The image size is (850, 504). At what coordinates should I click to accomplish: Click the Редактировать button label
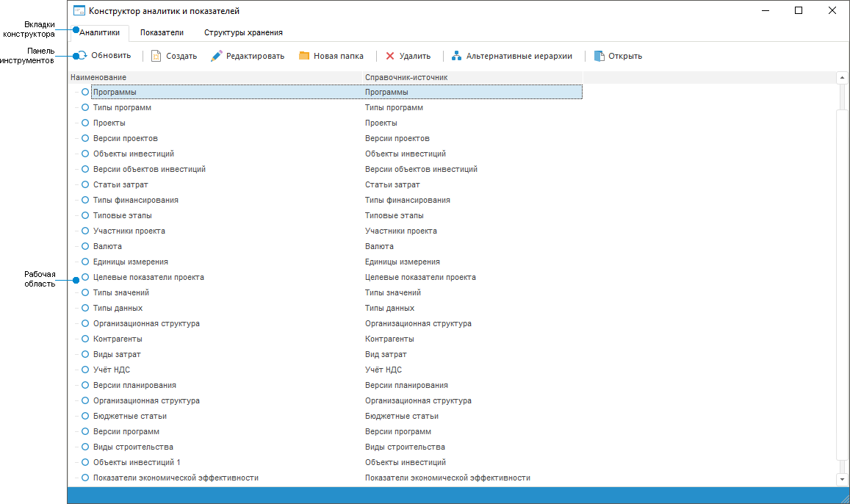tap(256, 56)
